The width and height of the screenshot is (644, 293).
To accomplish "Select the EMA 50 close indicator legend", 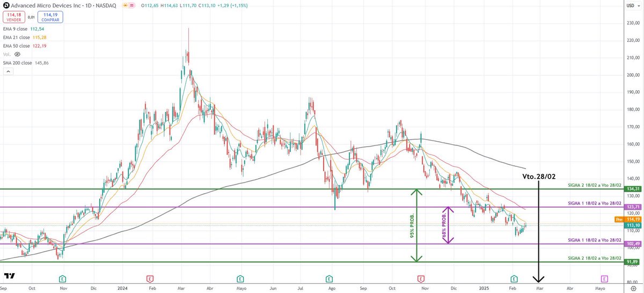I will coord(26,46).
